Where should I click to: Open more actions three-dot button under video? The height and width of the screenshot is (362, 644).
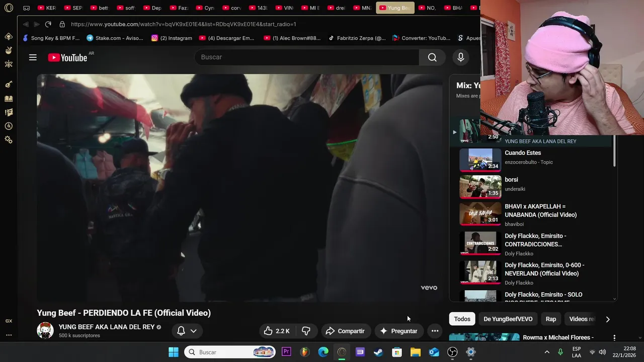click(x=435, y=331)
